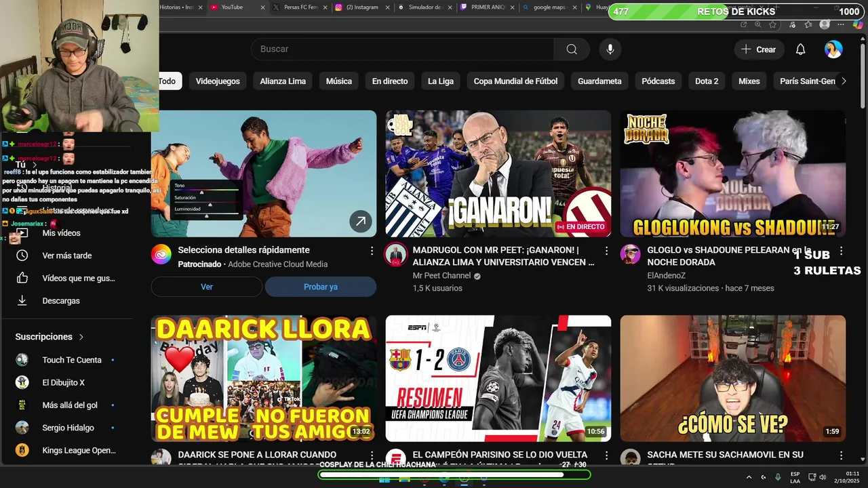Open the Barcelona 1-2 PSG resumen thumbnail
This screenshot has height=488, width=868.
tap(498, 378)
